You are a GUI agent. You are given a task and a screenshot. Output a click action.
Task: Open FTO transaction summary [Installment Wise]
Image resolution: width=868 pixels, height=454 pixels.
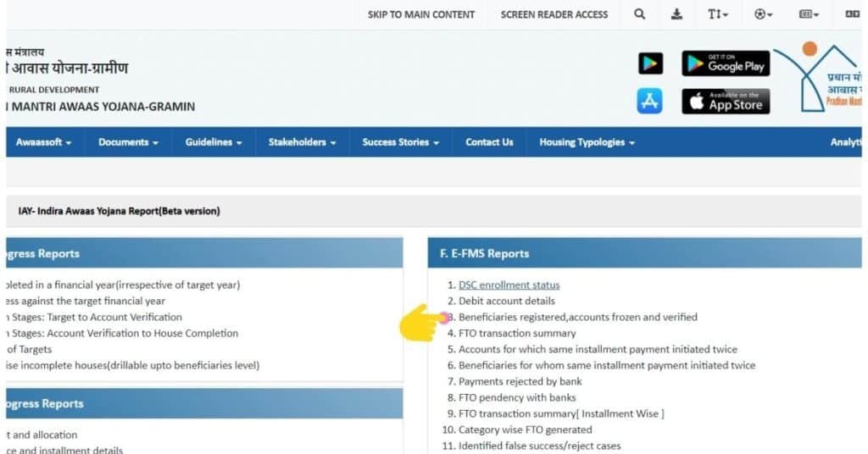click(x=561, y=413)
